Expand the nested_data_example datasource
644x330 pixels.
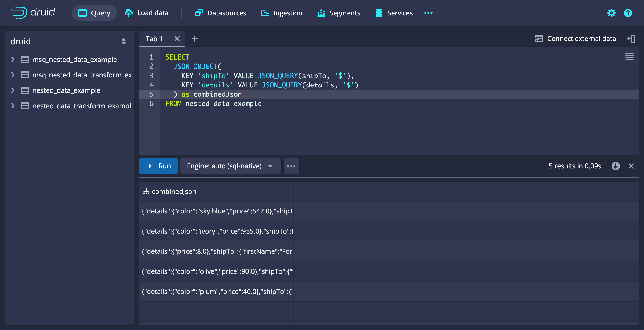13,90
